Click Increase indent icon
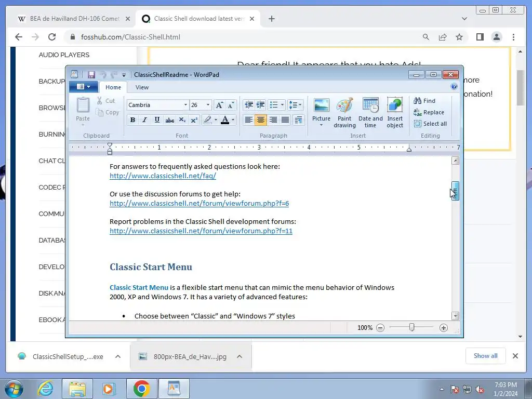 261,105
